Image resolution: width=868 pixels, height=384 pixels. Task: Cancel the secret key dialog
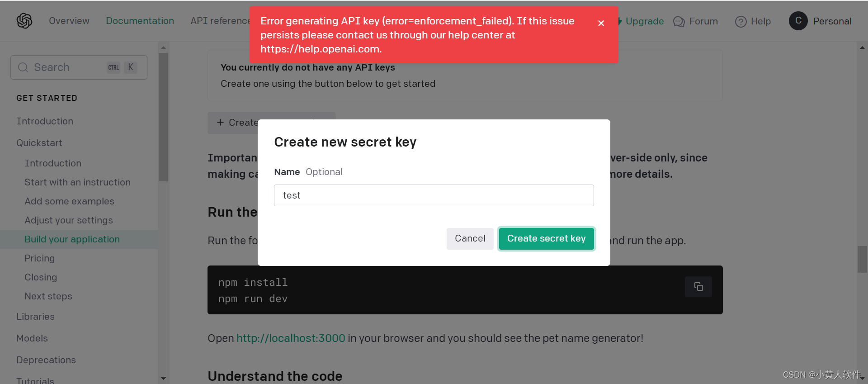tap(470, 238)
